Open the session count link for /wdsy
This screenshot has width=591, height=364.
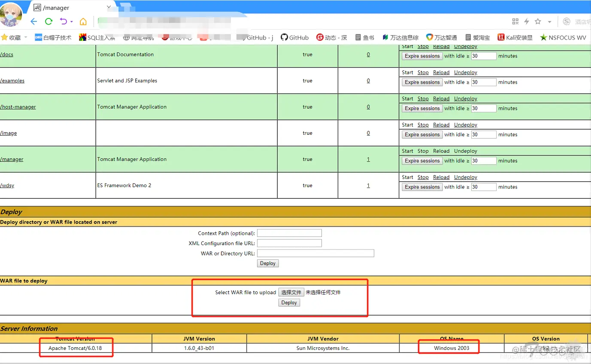368,185
